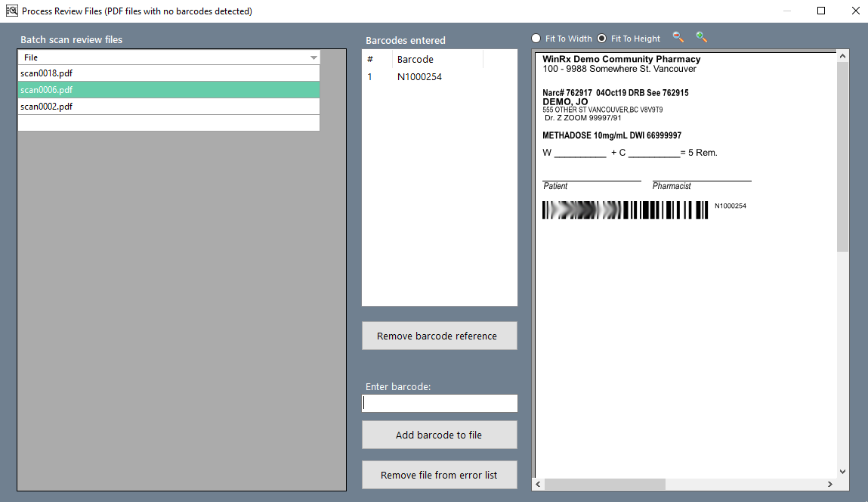This screenshot has height=502, width=868.
Task: Click the app icon in the title bar
Action: pyautogui.click(x=11, y=11)
